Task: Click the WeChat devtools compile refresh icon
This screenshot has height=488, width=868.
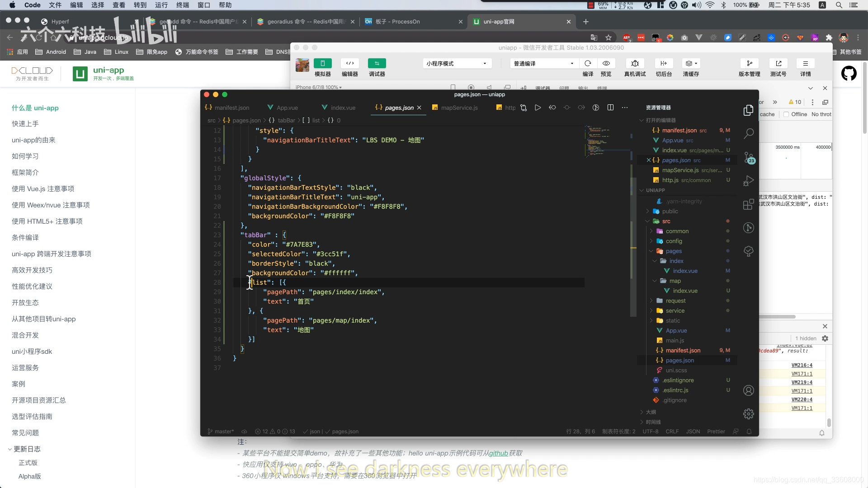Action: click(588, 63)
